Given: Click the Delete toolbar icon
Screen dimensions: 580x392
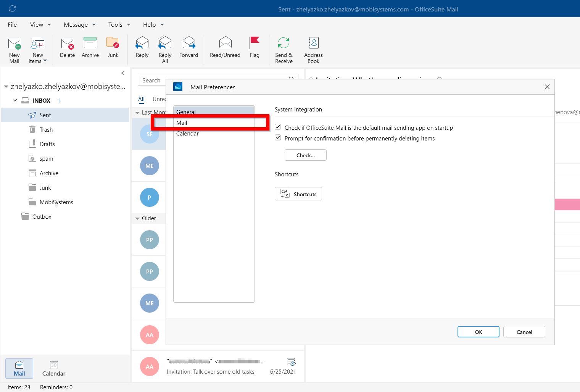Looking at the screenshot, I should [x=68, y=44].
